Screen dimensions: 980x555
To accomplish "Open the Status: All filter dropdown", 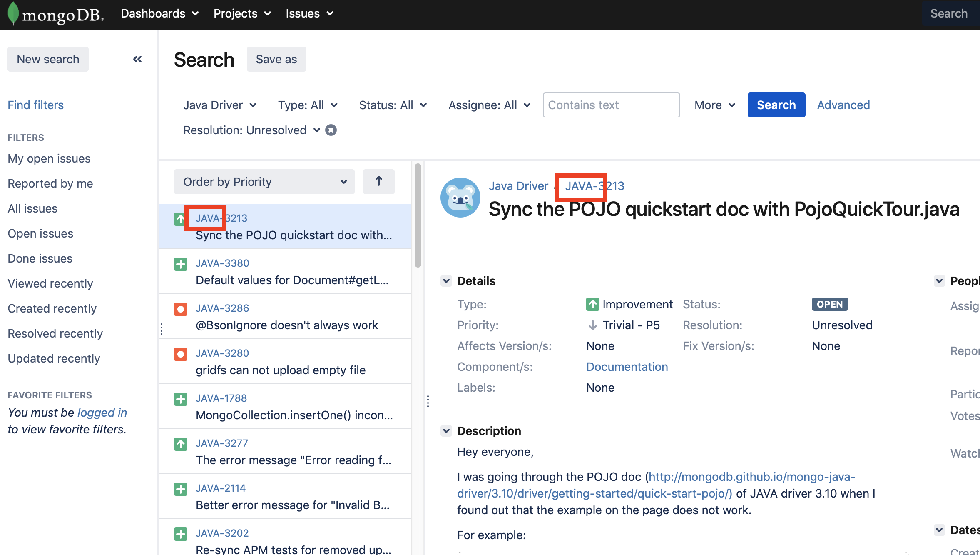I will (x=392, y=105).
